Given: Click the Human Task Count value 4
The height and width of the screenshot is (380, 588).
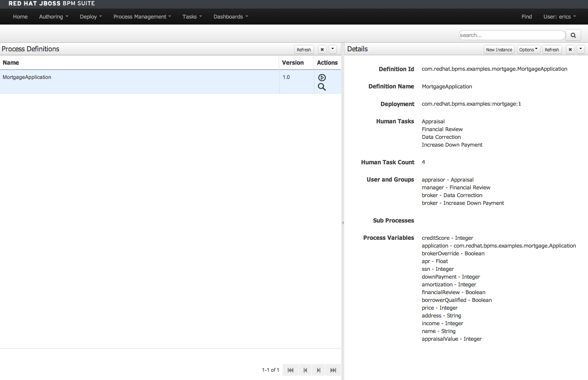Looking at the screenshot, I should [x=424, y=162].
